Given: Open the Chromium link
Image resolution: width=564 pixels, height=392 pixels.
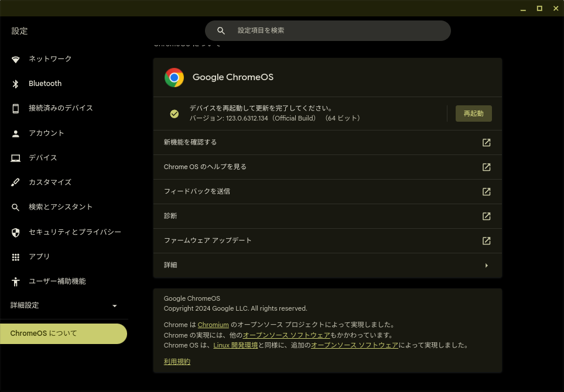Looking at the screenshot, I should tap(213, 325).
